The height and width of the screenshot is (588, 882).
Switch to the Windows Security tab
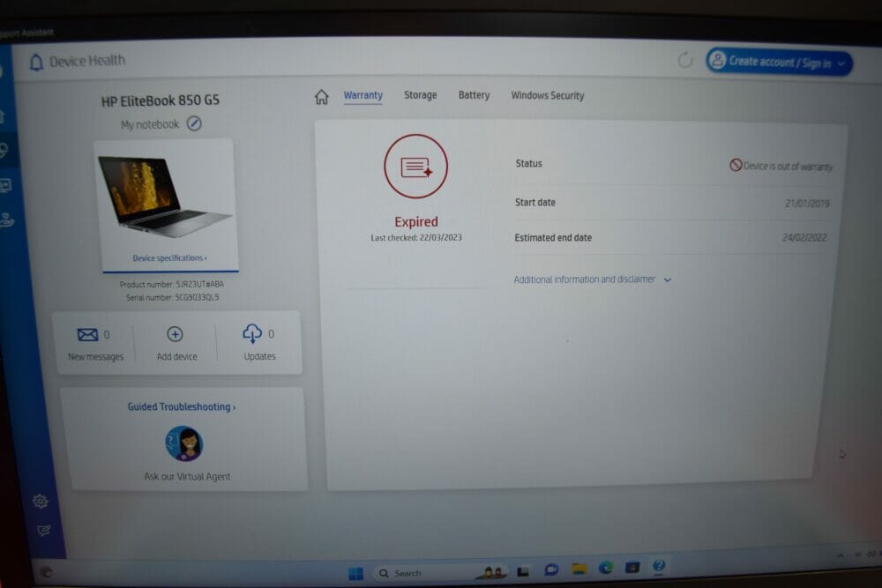point(548,95)
